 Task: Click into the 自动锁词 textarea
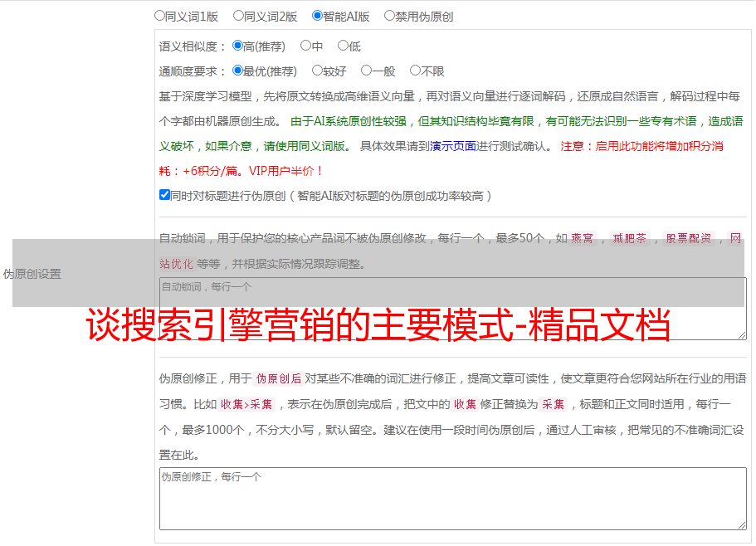click(x=453, y=309)
